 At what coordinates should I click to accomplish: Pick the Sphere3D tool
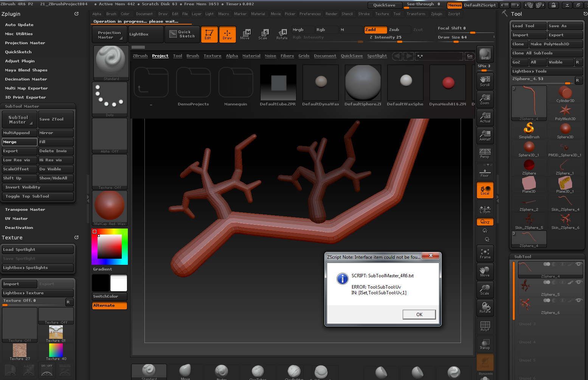pos(565,130)
